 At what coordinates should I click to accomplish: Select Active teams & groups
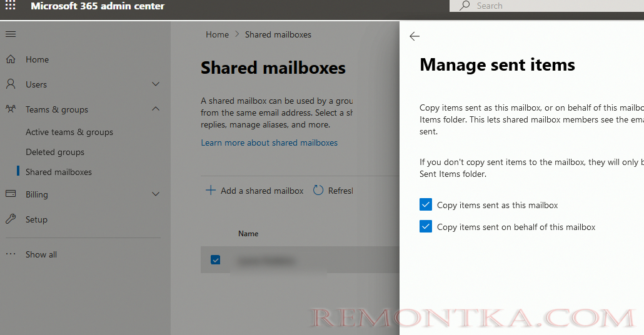coord(69,132)
